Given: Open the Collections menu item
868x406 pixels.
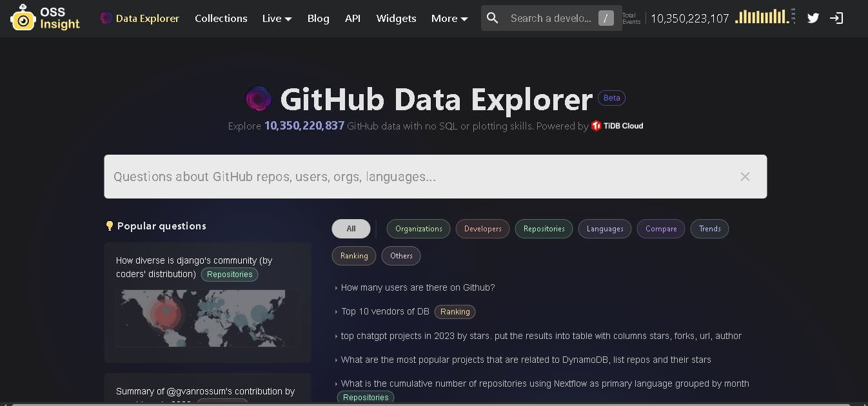Looking at the screenshot, I should point(221,18).
